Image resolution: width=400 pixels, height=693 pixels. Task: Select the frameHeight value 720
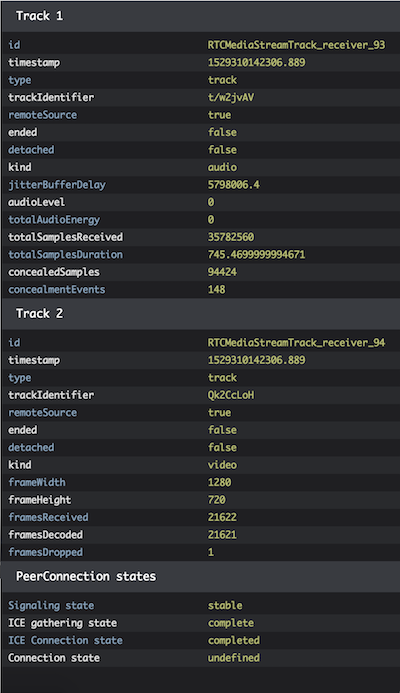click(x=217, y=500)
